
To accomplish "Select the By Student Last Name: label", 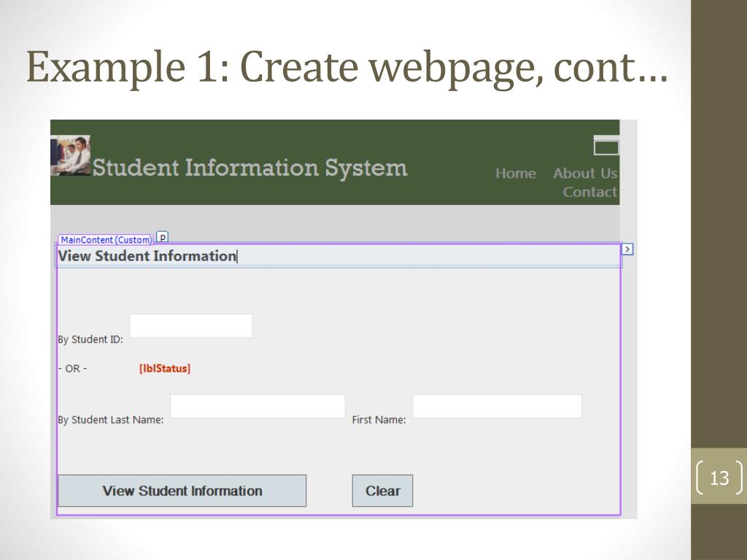I will tap(111, 420).
